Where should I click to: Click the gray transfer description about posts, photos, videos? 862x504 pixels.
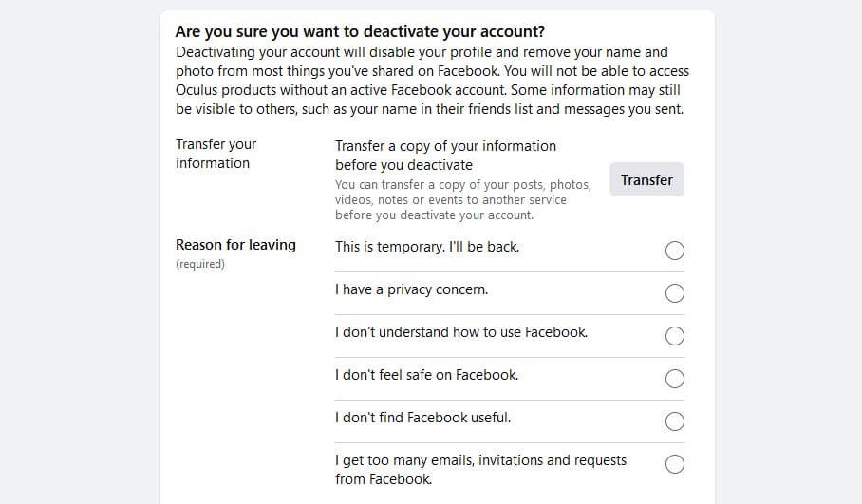(462, 200)
